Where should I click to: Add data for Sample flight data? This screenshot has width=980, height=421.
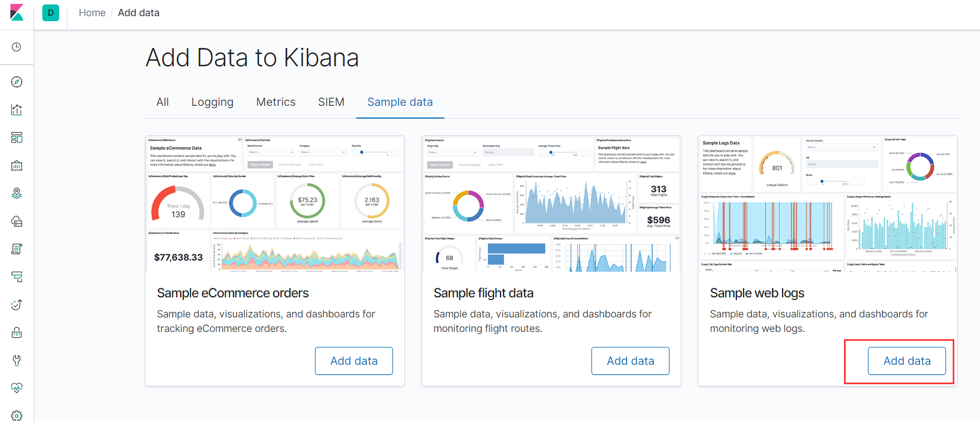click(630, 361)
